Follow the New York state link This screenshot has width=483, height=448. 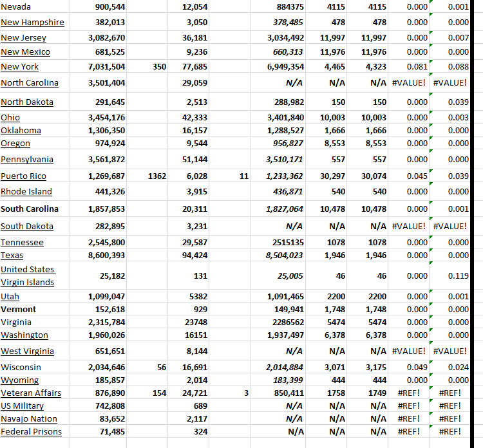pyautogui.click(x=19, y=67)
